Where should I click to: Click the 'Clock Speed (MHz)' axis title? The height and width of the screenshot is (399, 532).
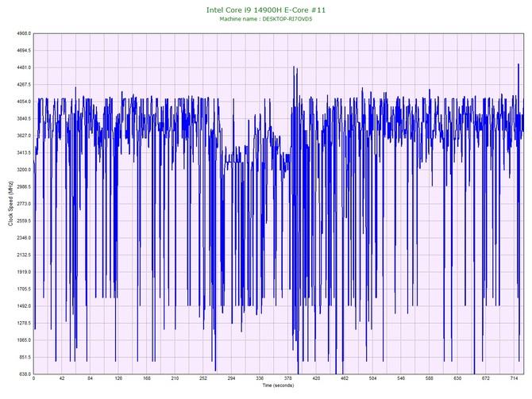click(x=10, y=204)
